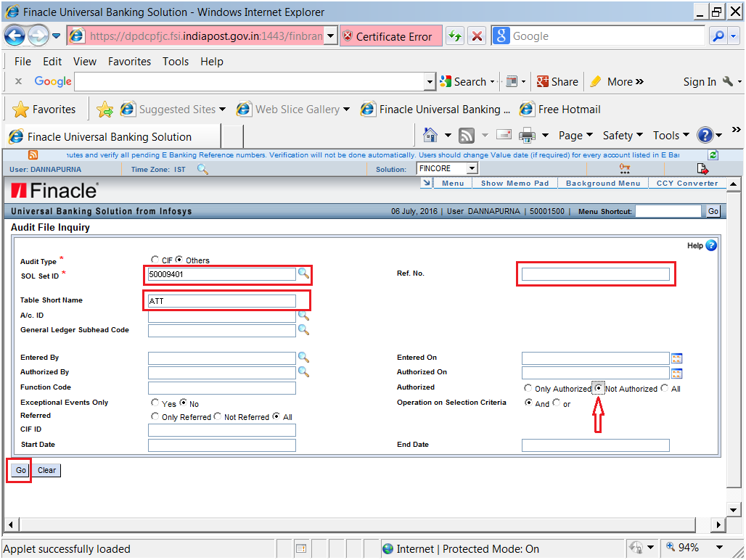Select Yes for Exceptional Events Only
The width and height of the screenshot is (746, 560).
(x=155, y=403)
